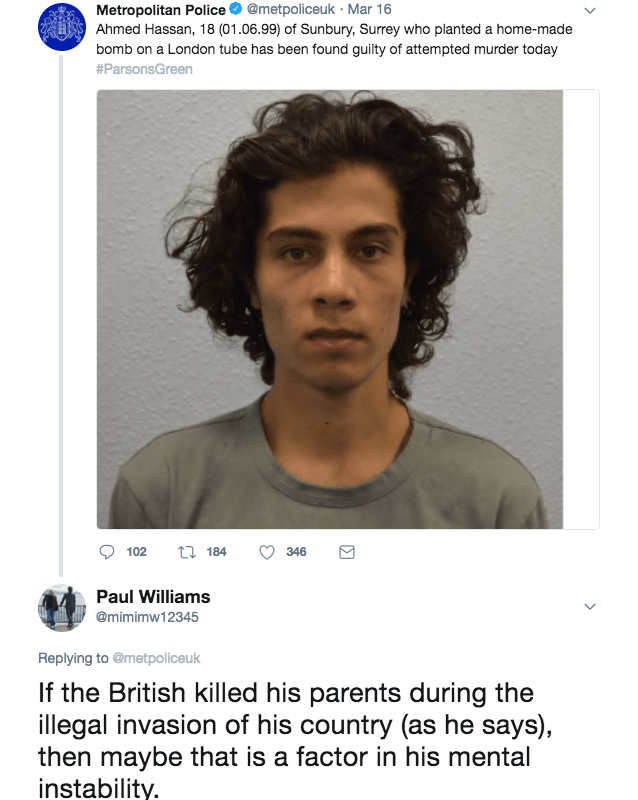This screenshot has height=800, width=638.
Task: Expand options chevron on Metropolitan Police tweet
Action: pyautogui.click(x=590, y=11)
